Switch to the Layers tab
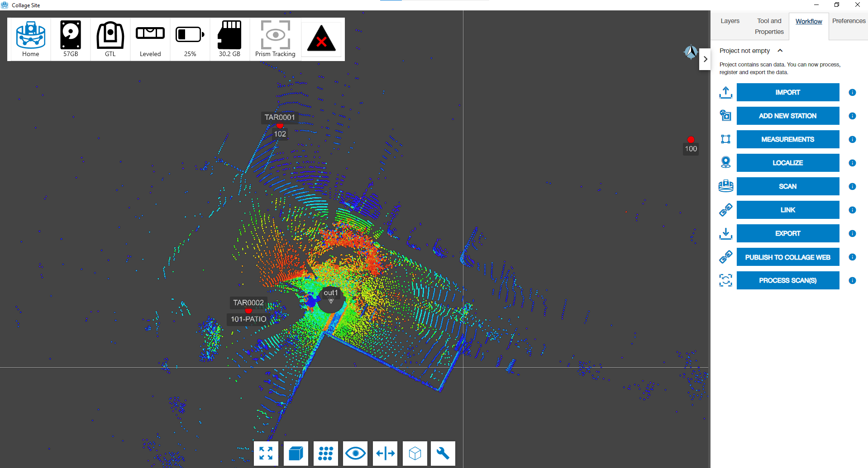The height and width of the screenshot is (468, 868). pyautogui.click(x=730, y=21)
